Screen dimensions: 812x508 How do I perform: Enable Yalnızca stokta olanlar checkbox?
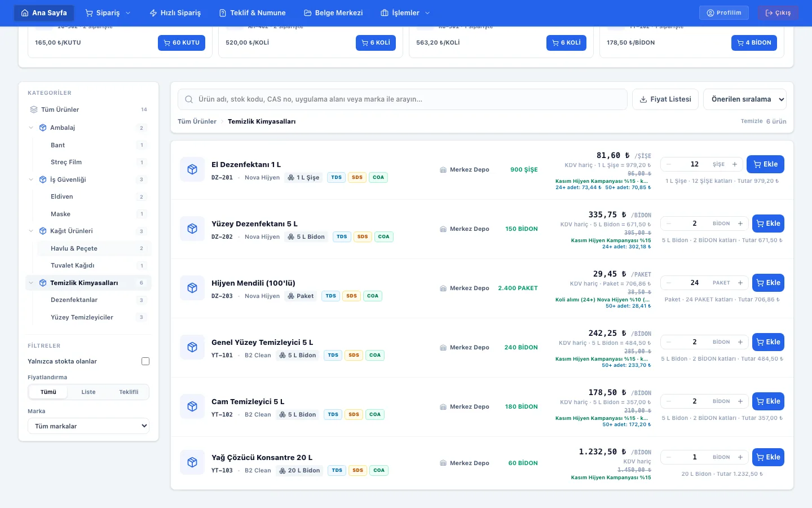click(x=145, y=361)
